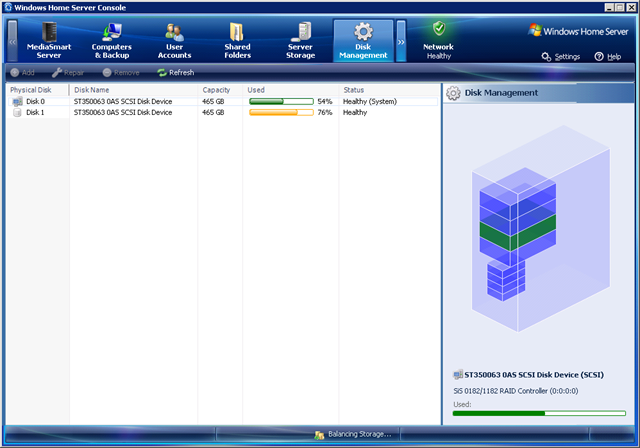This screenshot has height=448, width=640.
Task: Click the Used bar in details panel
Action: point(539,413)
